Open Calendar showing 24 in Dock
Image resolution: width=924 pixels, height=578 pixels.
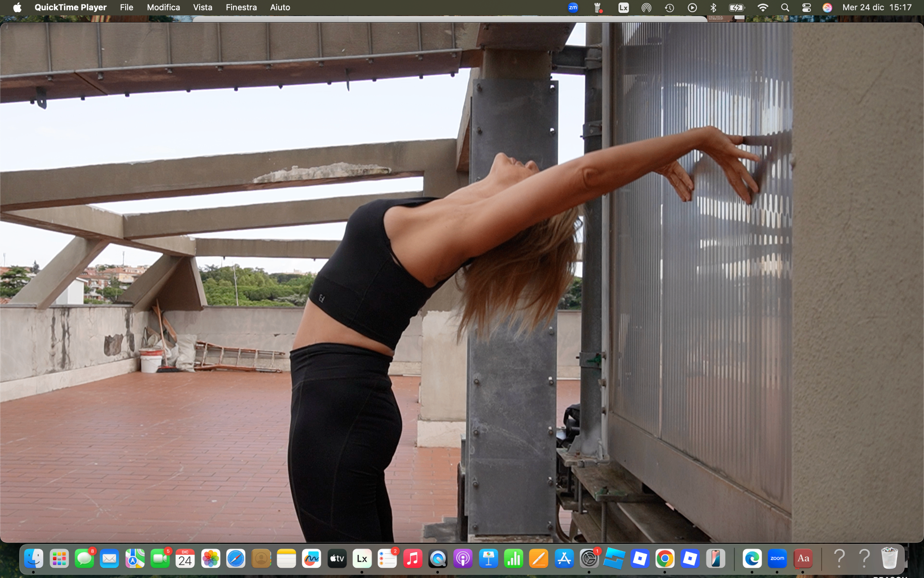(x=185, y=558)
